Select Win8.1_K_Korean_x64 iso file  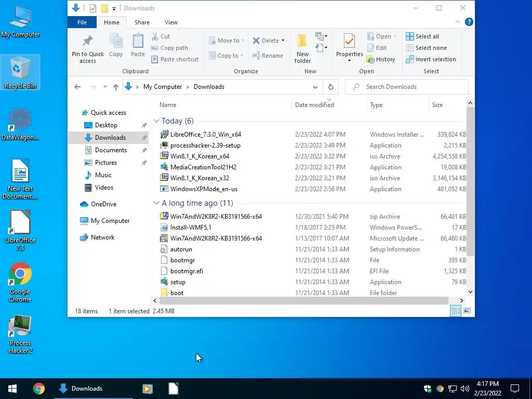pyautogui.click(x=199, y=156)
